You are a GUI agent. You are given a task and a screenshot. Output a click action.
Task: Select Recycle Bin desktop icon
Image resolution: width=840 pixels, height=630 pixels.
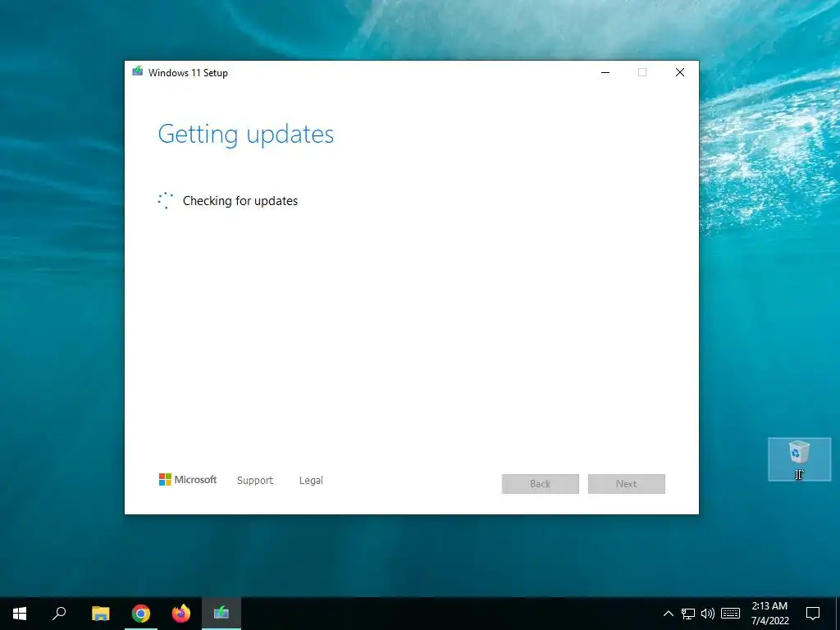point(799,459)
